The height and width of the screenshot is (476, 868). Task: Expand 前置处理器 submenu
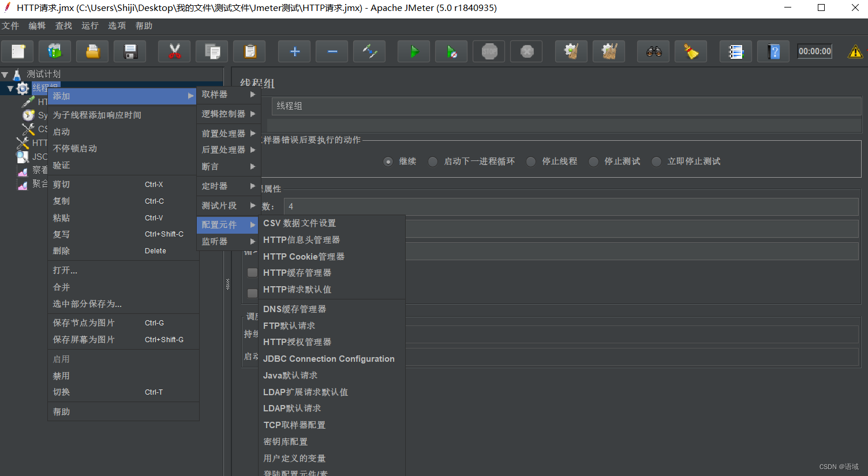click(229, 133)
